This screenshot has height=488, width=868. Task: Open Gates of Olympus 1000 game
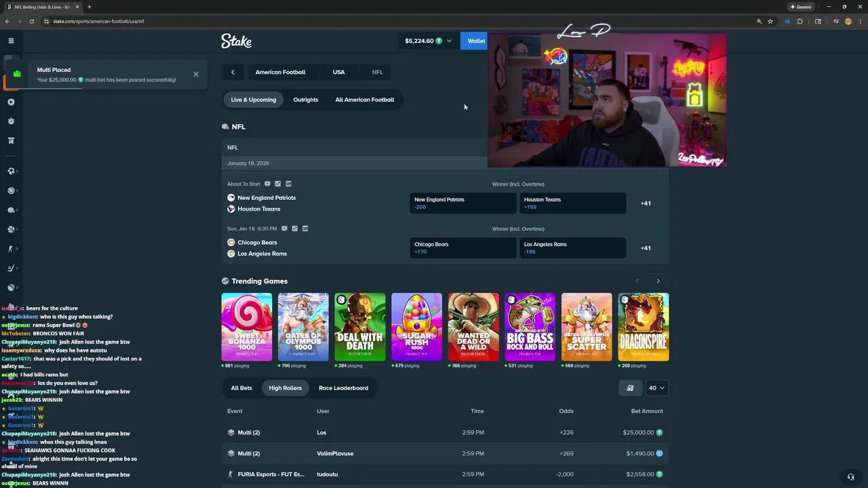303,327
